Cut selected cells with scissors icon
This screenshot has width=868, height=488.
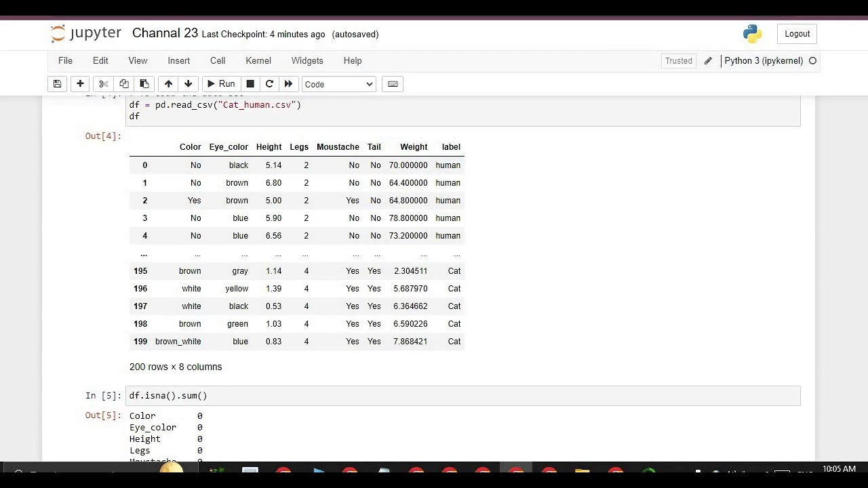tap(104, 84)
